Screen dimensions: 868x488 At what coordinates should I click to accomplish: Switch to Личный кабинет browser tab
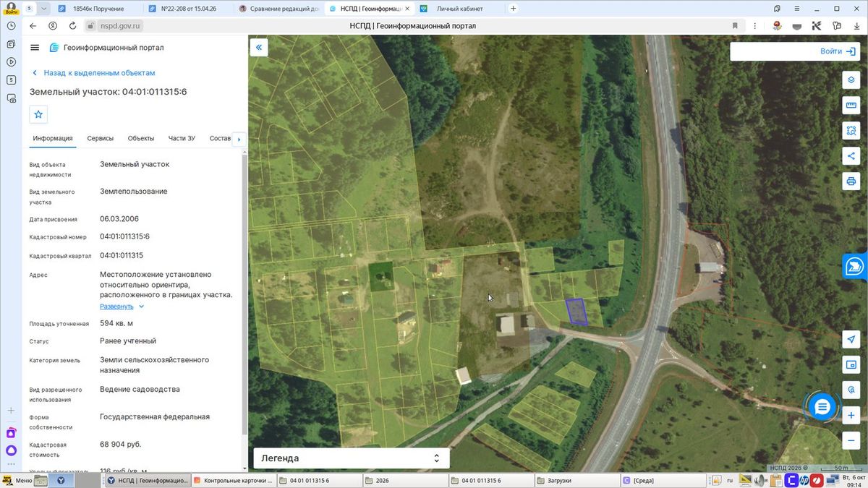pos(460,9)
